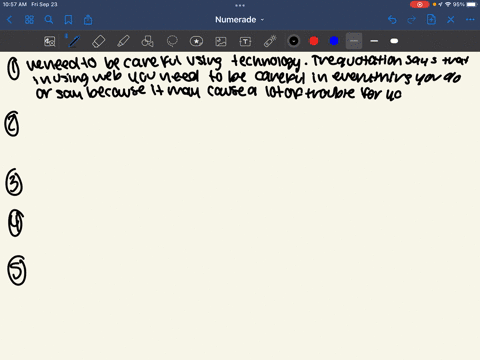Open the Elements star sticker tool
Viewport: 480px width, 360px height.
pyautogui.click(x=196, y=41)
